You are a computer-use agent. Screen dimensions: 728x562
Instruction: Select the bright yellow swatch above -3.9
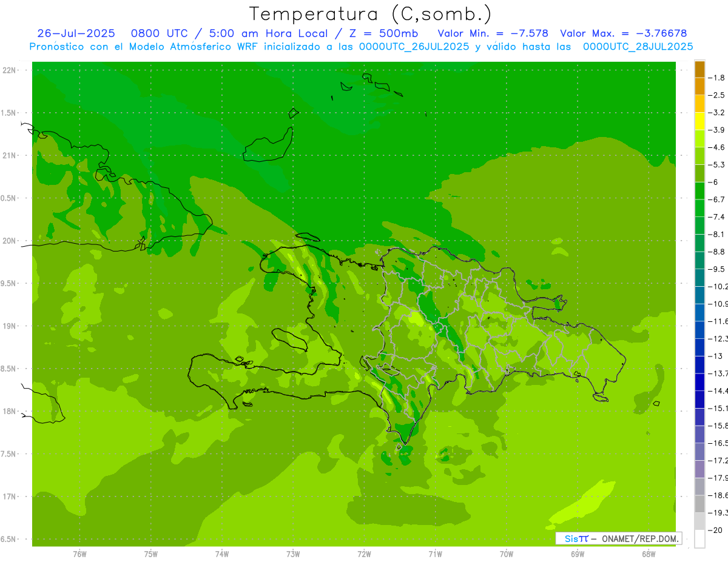699,121
